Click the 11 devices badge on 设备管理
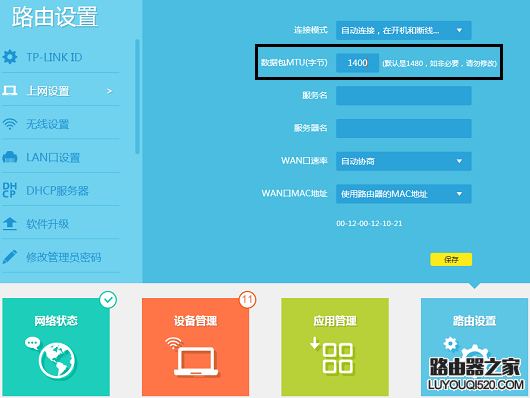 247,300
